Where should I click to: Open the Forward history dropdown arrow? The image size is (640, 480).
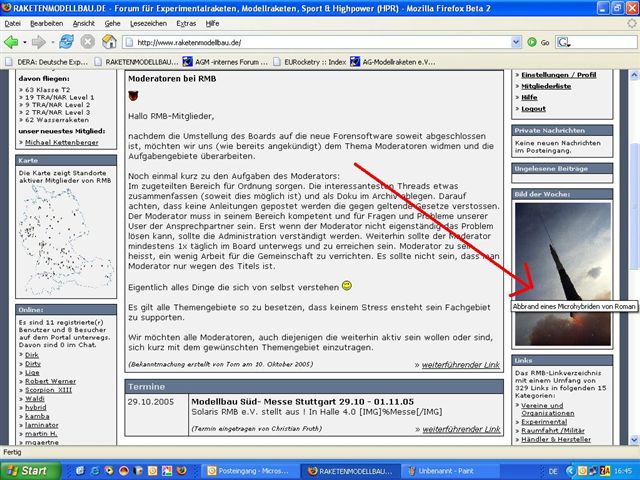tap(52, 42)
